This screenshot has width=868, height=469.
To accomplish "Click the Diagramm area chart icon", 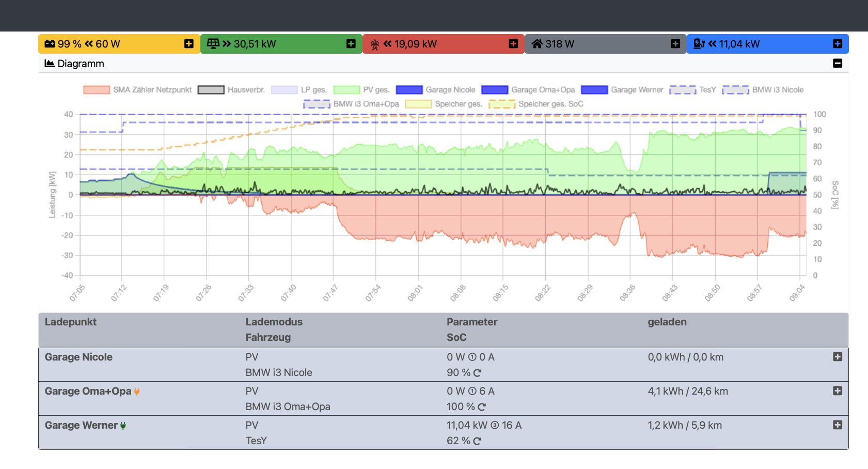I will (x=50, y=64).
